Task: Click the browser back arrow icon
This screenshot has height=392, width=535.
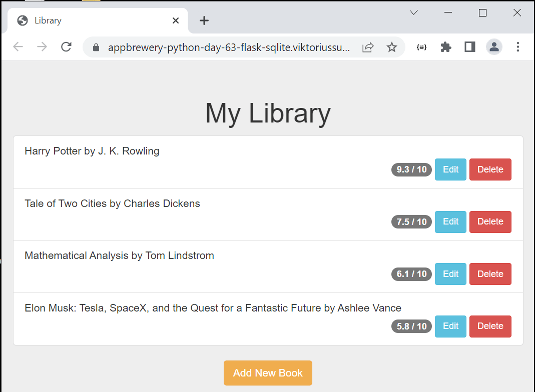Action: pos(18,46)
